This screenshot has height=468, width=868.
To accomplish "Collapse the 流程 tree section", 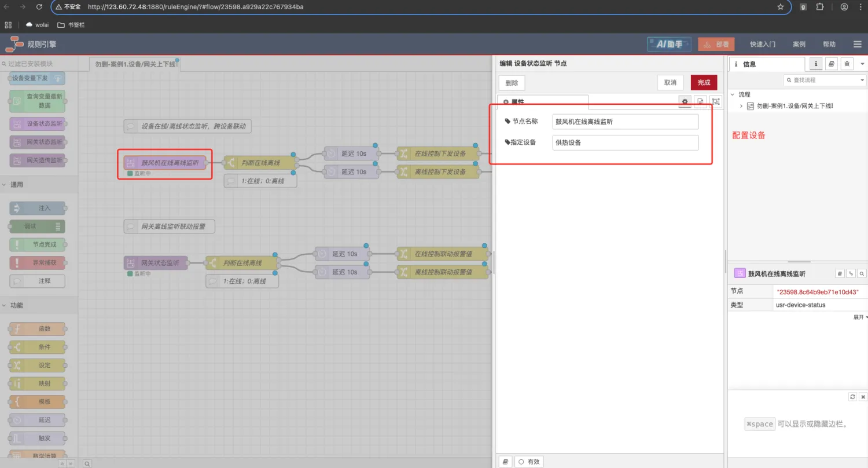I will coord(733,94).
